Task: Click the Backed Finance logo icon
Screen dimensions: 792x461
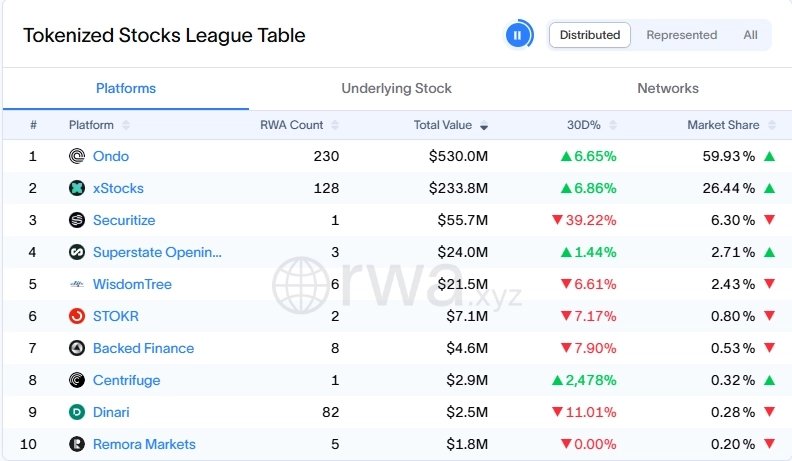Action: pyautogui.click(x=77, y=348)
